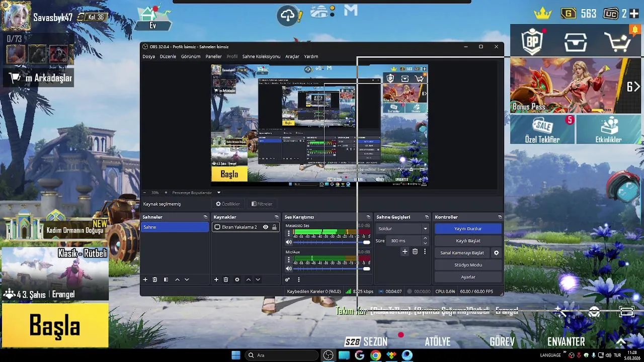Viewport: 644px width, 362px height.
Task: Open Ayarlar settings button
Action: pos(468,277)
